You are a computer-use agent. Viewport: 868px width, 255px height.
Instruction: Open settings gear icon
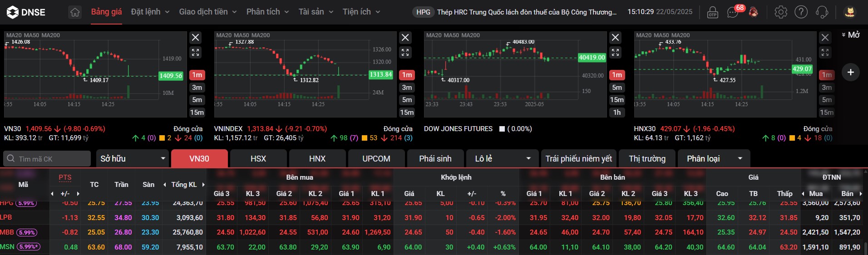[781, 12]
